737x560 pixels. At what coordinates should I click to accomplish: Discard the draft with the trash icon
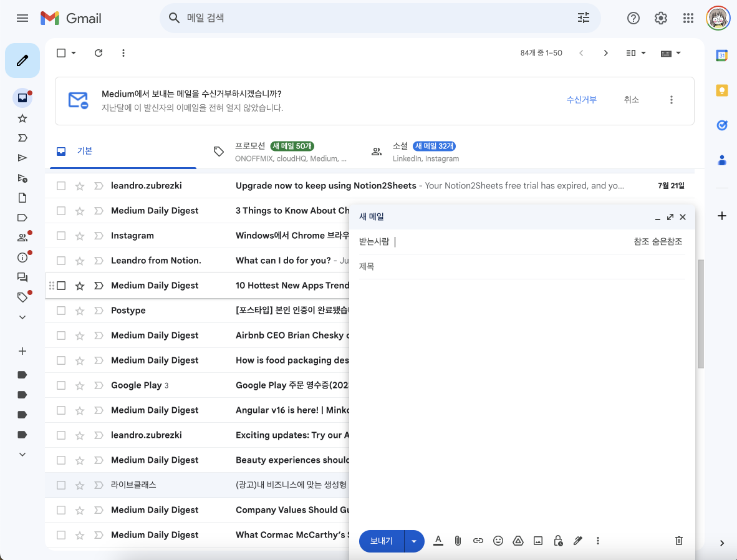pos(679,541)
